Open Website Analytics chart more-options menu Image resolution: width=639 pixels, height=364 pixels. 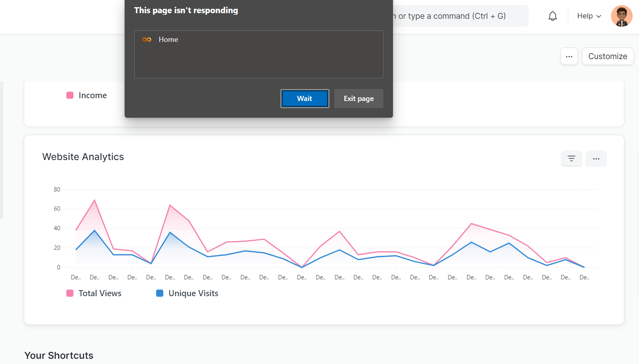(596, 158)
